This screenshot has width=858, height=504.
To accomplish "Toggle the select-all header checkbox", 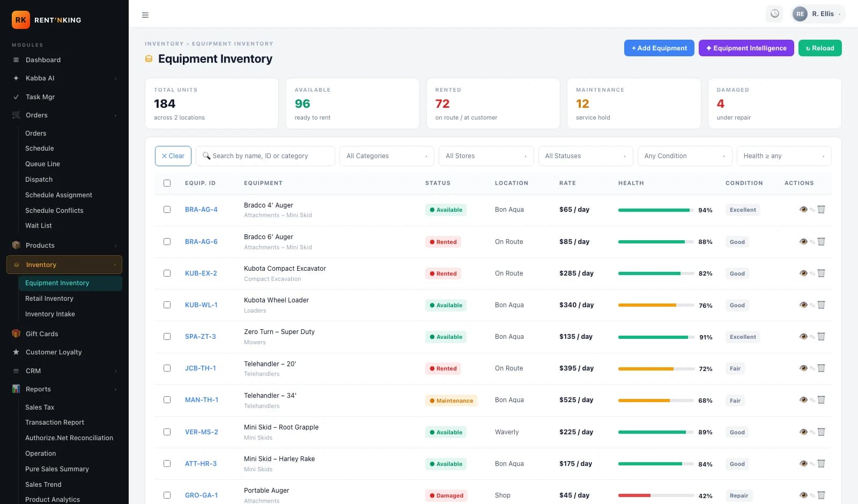I will click(167, 183).
